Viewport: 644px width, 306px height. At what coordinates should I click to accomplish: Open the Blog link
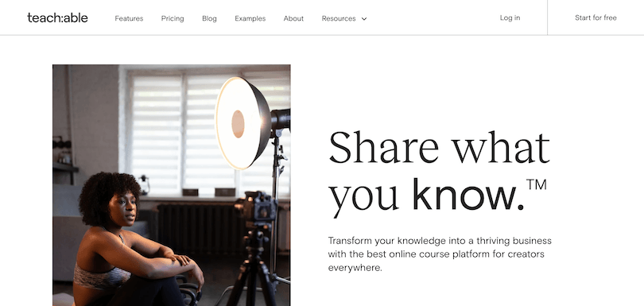coord(209,18)
